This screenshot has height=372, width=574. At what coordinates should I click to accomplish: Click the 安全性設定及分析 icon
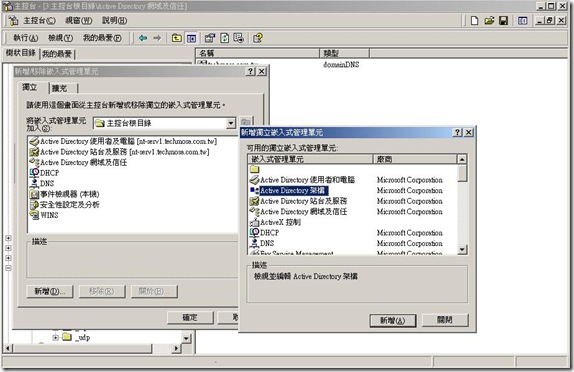click(34, 205)
